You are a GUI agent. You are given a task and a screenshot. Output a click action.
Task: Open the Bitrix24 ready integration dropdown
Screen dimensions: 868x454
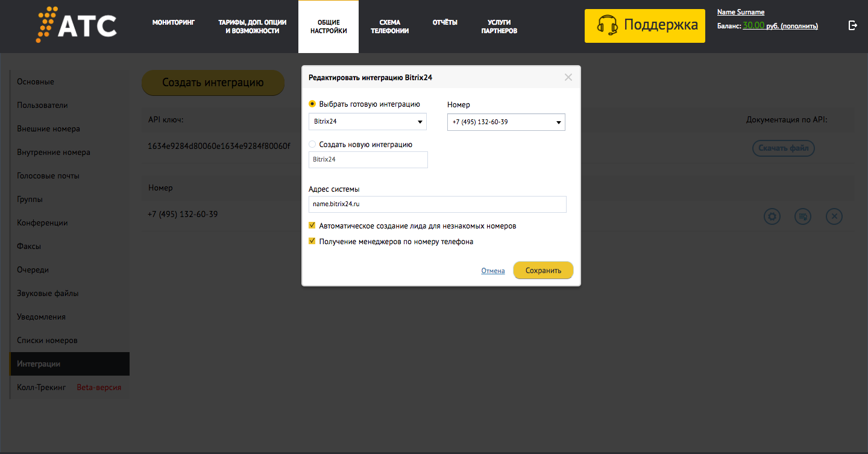(x=368, y=121)
